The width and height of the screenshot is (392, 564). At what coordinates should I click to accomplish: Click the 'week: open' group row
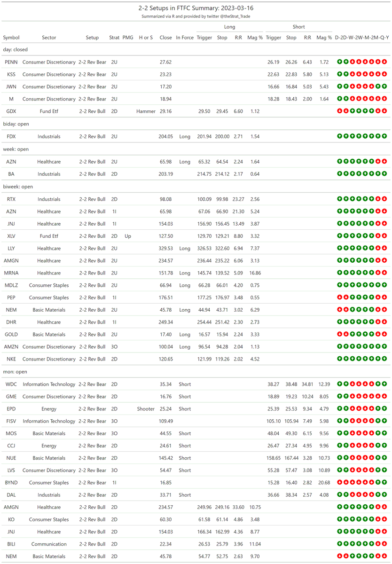coord(196,149)
